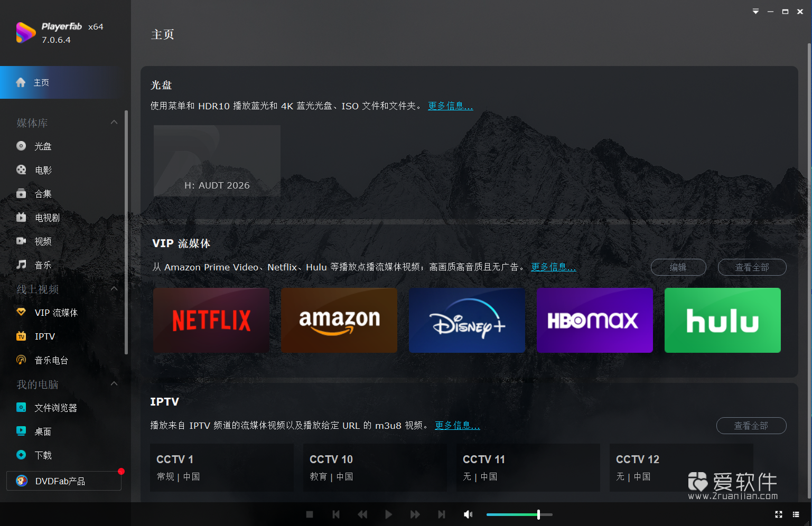Image resolution: width=812 pixels, height=526 pixels.
Task: Open 更多信息 link under IPTV
Action: tap(458, 426)
